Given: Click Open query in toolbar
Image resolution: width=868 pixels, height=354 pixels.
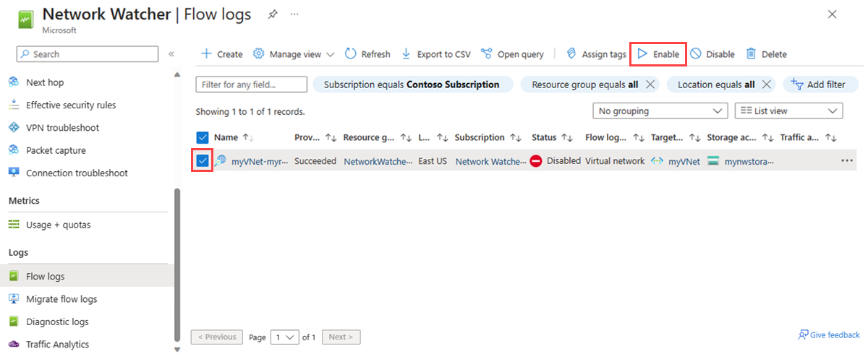Looking at the screenshot, I should pyautogui.click(x=512, y=54).
